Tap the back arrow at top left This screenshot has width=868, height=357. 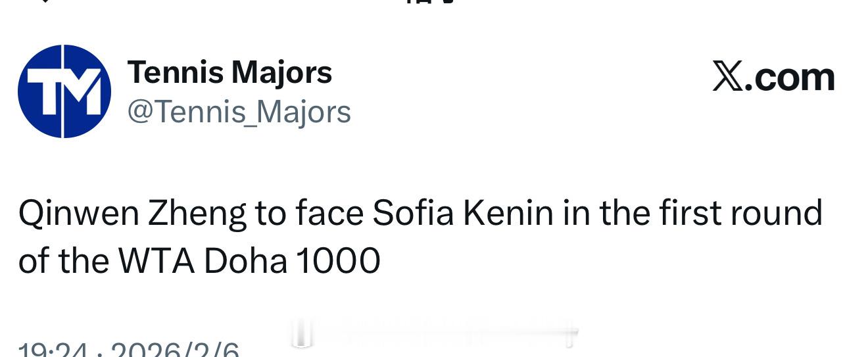click(43, 1)
